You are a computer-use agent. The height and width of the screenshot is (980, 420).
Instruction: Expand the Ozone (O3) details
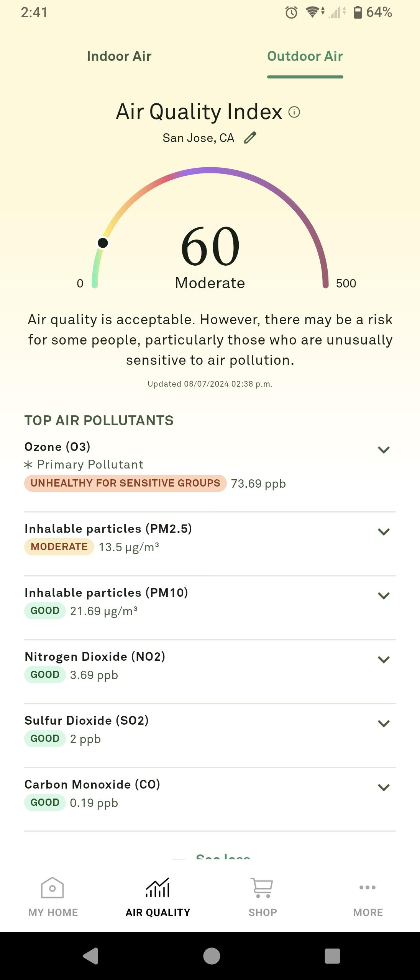click(384, 450)
